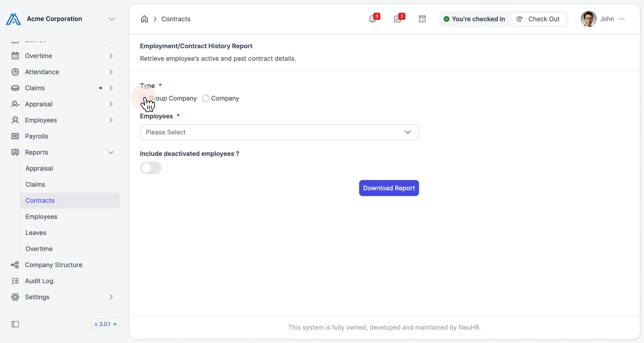The height and width of the screenshot is (343, 644).
Task: Click the v 3.0.1 version badge
Action: click(106, 324)
